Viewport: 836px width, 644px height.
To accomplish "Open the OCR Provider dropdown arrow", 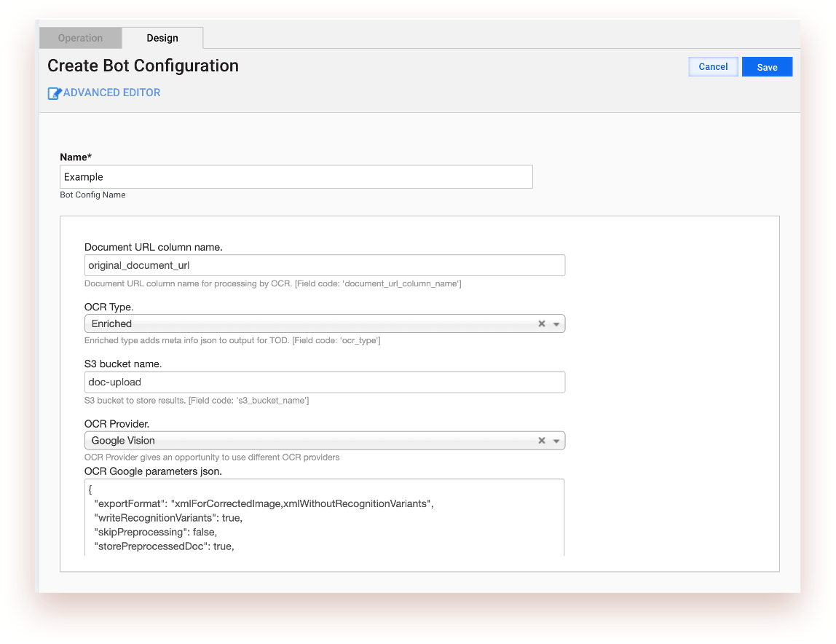I will [x=556, y=441].
